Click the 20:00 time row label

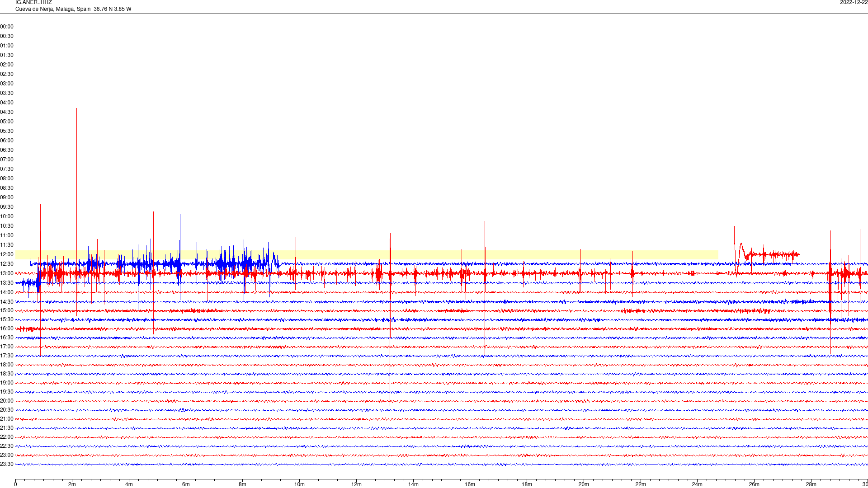click(x=7, y=401)
